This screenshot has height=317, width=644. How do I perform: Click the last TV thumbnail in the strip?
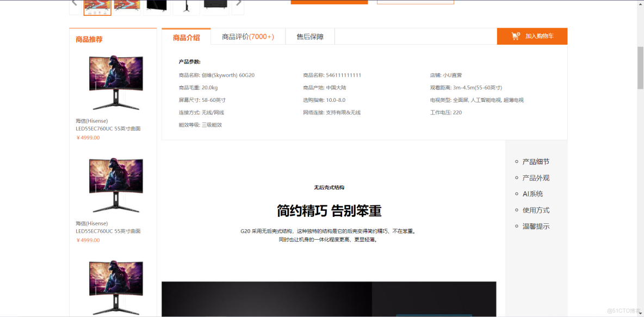[216, 5]
